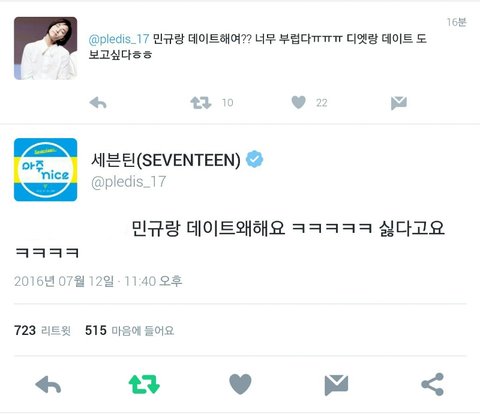Open the 세븐틴(SEVENTEEN) account name

tap(166, 160)
